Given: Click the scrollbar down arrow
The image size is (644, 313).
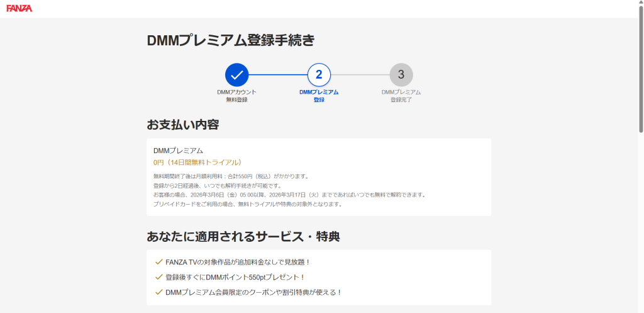Looking at the screenshot, I should click(640, 309).
